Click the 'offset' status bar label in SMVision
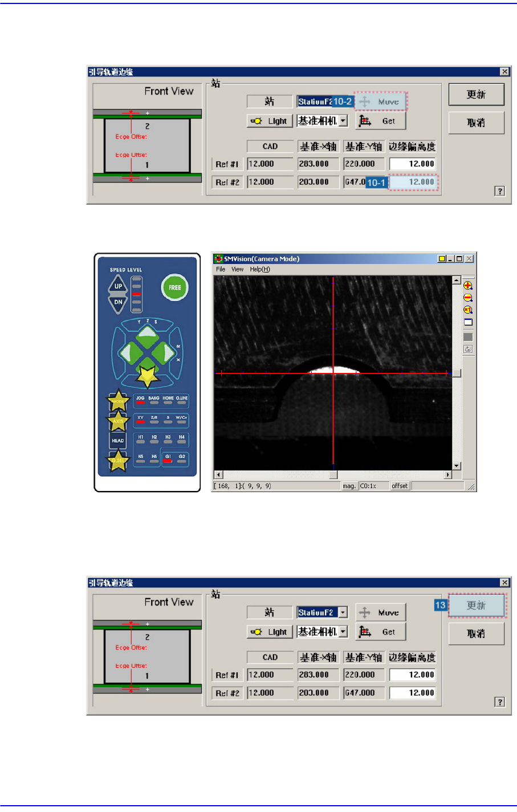 pos(400,486)
